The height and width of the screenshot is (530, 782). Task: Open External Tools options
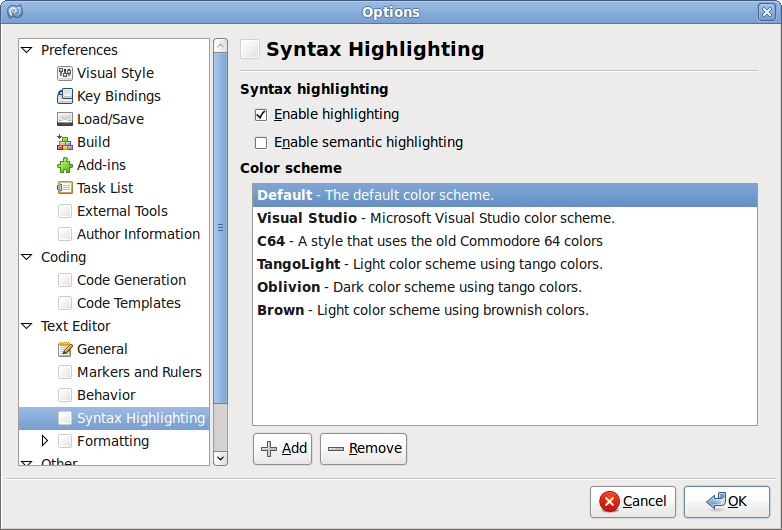(122, 211)
